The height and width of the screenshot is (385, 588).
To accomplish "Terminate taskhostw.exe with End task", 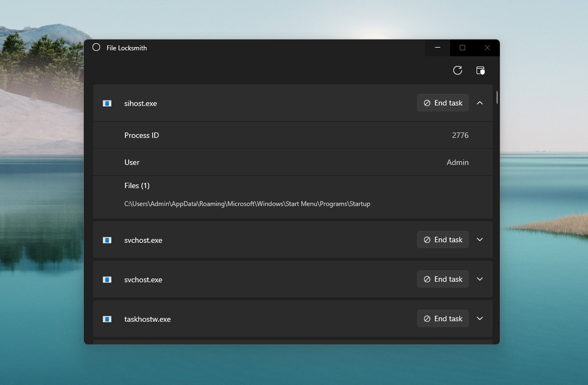I will click(x=442, y=318).
